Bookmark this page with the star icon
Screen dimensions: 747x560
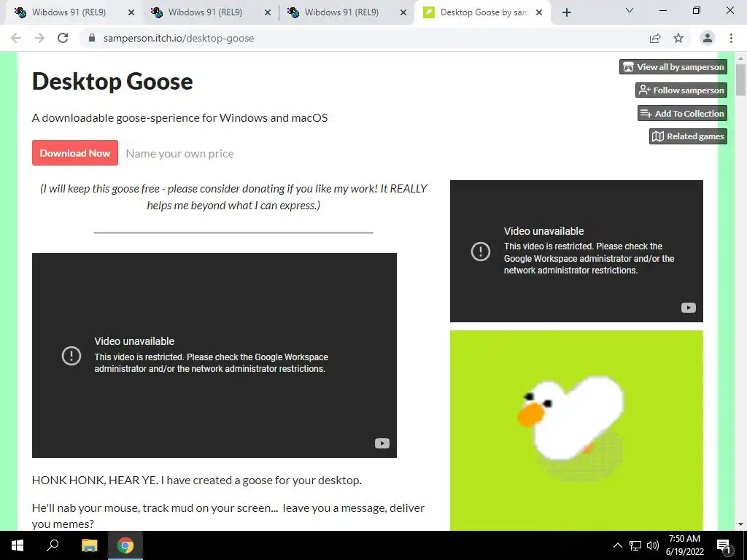pos(678,38)
